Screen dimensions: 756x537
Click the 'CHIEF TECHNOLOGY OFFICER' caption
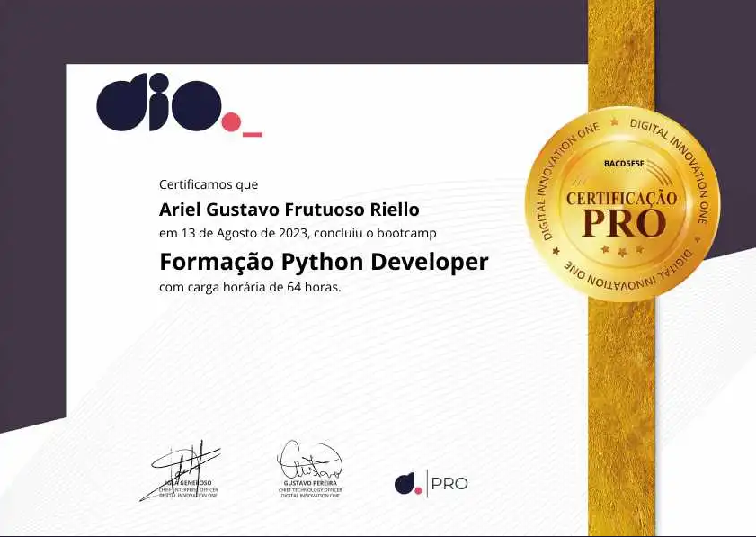[x=310, y=489]
